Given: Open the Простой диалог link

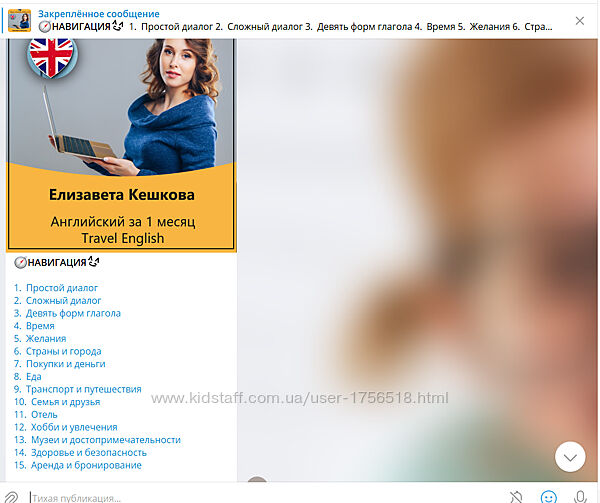Looking at the screenshot, I should point(62,288).
